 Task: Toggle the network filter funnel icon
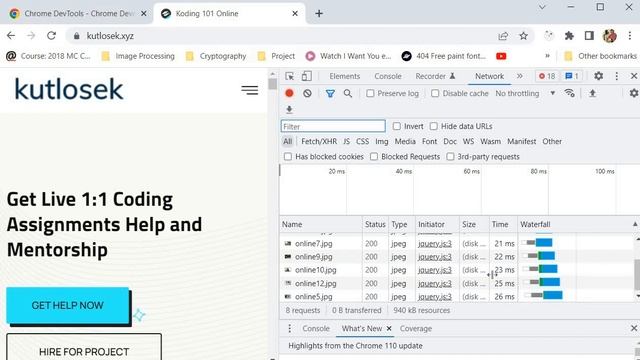[330, 94]
